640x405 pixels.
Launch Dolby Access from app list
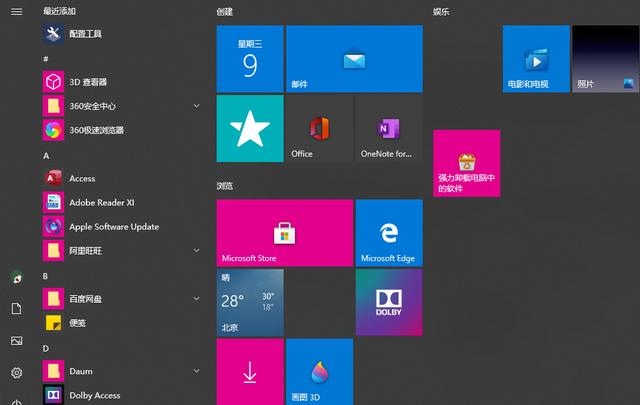[122, 395]
